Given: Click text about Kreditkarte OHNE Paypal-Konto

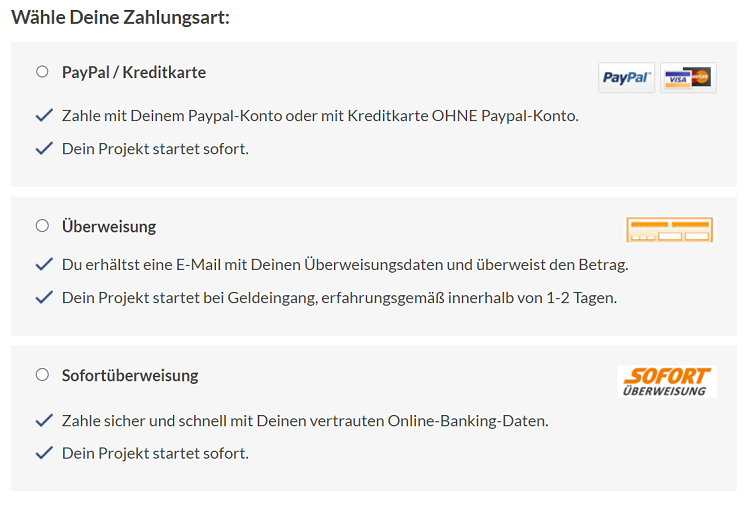Looking at the screenshot, I should tap(320, 116).
